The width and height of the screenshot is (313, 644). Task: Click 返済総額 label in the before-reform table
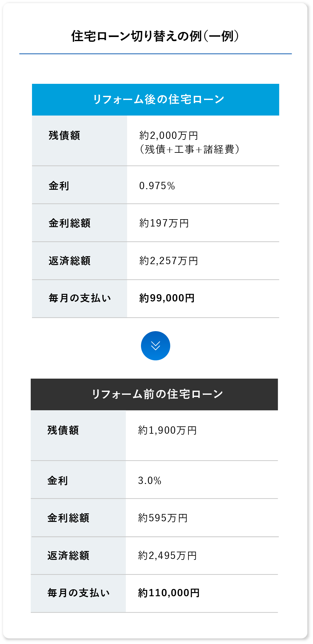coord(68,555)
